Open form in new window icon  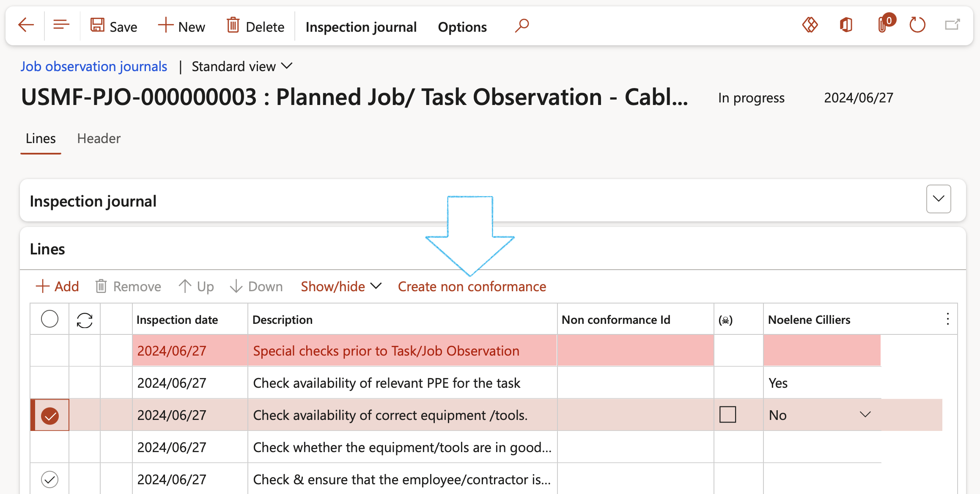coord(953,25)
